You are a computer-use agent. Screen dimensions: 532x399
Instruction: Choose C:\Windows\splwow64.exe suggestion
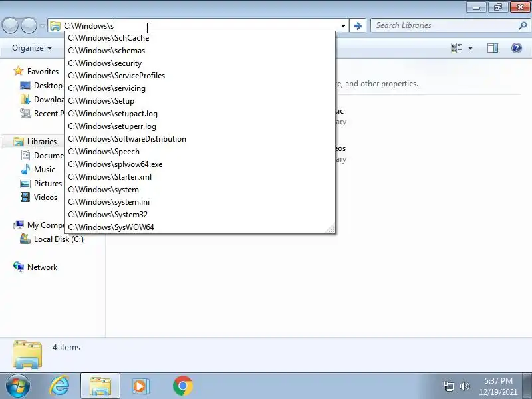point(200,164)
